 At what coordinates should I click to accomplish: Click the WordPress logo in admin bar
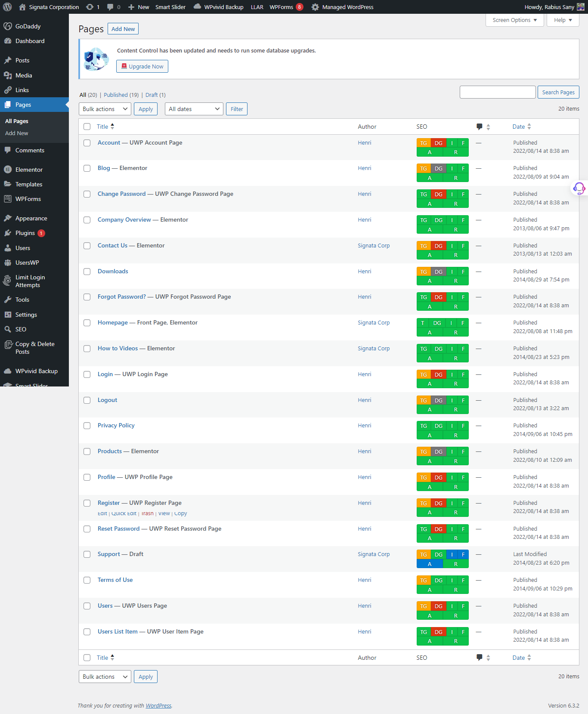coord(7,7)
